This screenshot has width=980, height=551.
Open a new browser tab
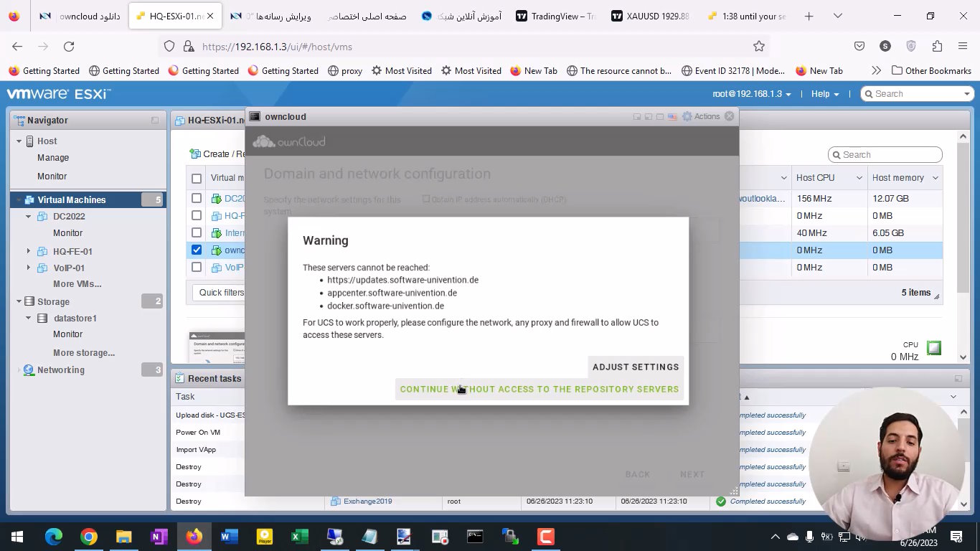(809, 16)
